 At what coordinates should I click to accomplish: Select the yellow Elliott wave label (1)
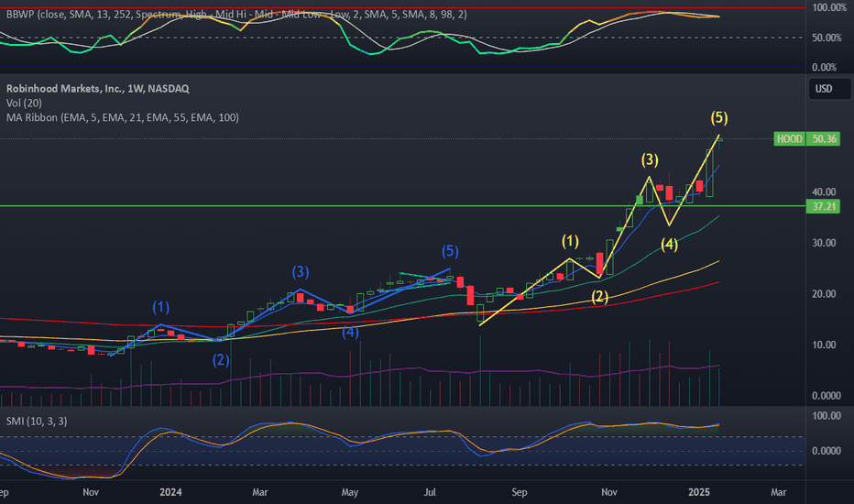tap(570, 241)
